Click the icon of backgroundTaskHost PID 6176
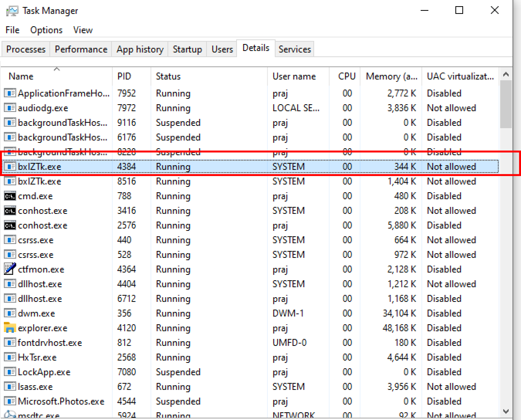 [x=10, y=137]
